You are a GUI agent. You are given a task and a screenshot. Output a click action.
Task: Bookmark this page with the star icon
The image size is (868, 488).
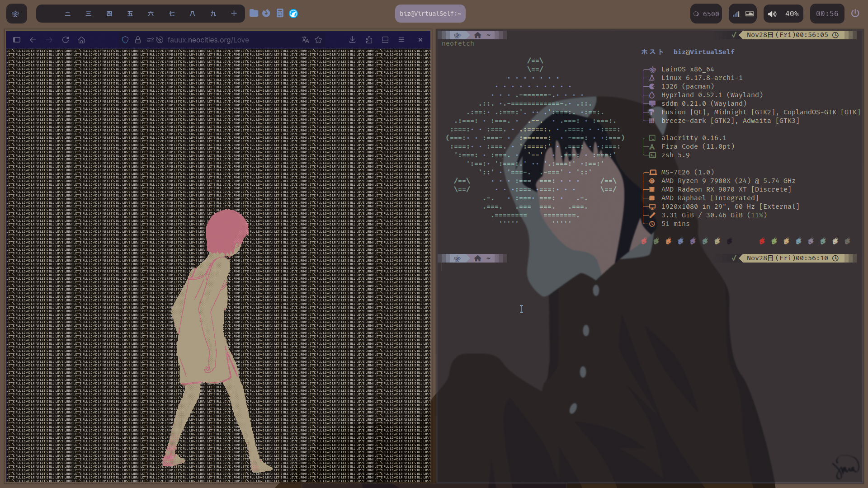click(318, 40)
